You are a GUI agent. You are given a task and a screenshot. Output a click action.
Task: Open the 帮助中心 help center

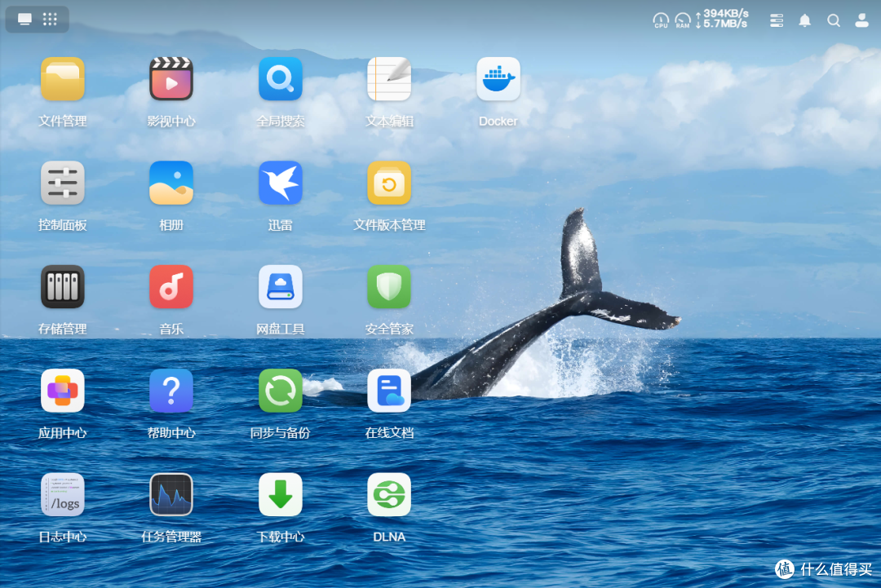pyautogui.click(x=171, y=391)
